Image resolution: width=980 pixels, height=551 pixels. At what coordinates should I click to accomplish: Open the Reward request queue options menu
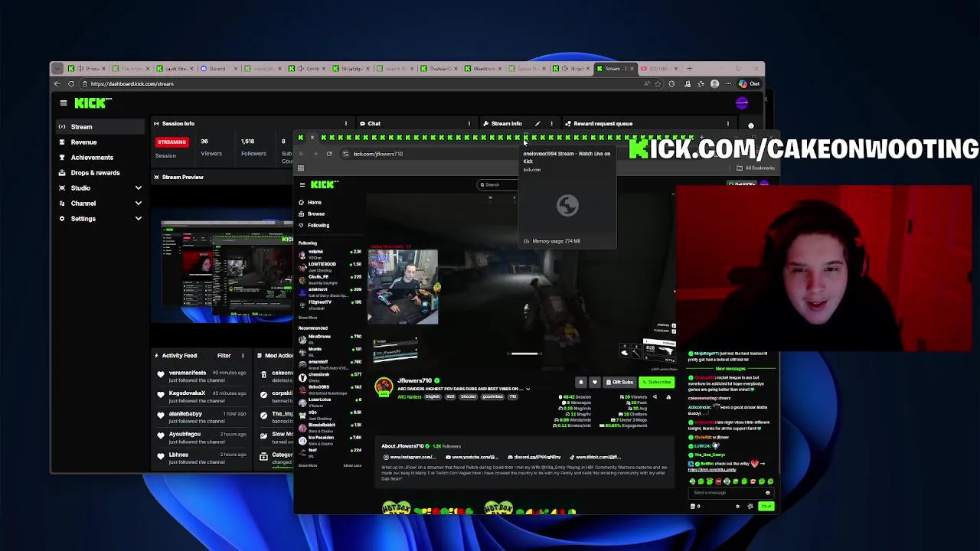(727, 123)
